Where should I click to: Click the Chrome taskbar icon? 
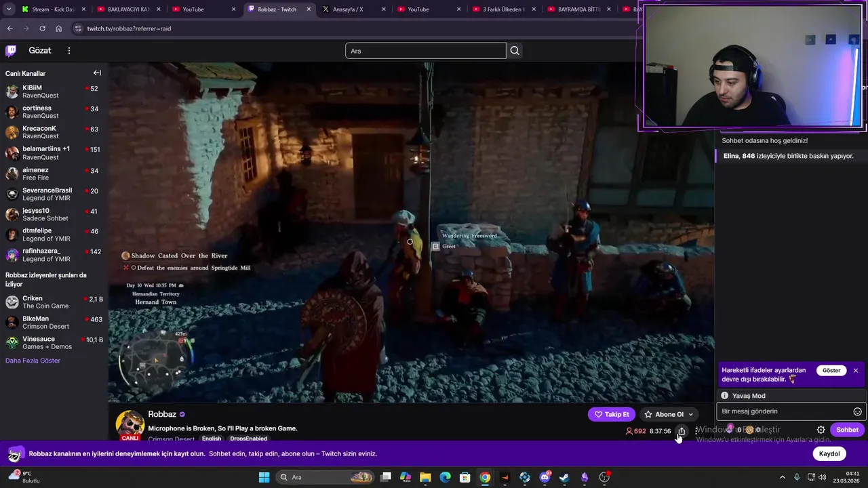pos(485,477)
